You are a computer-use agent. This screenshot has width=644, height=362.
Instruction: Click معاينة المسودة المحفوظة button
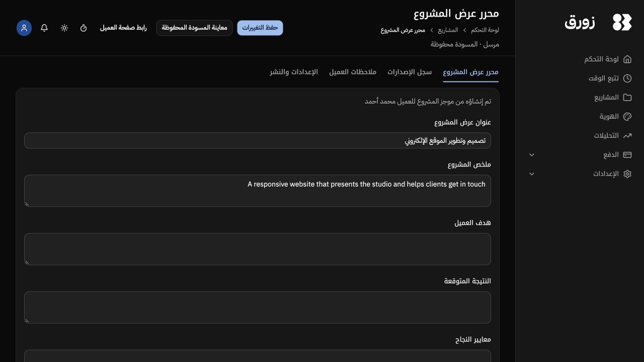(x=194, y=28)
